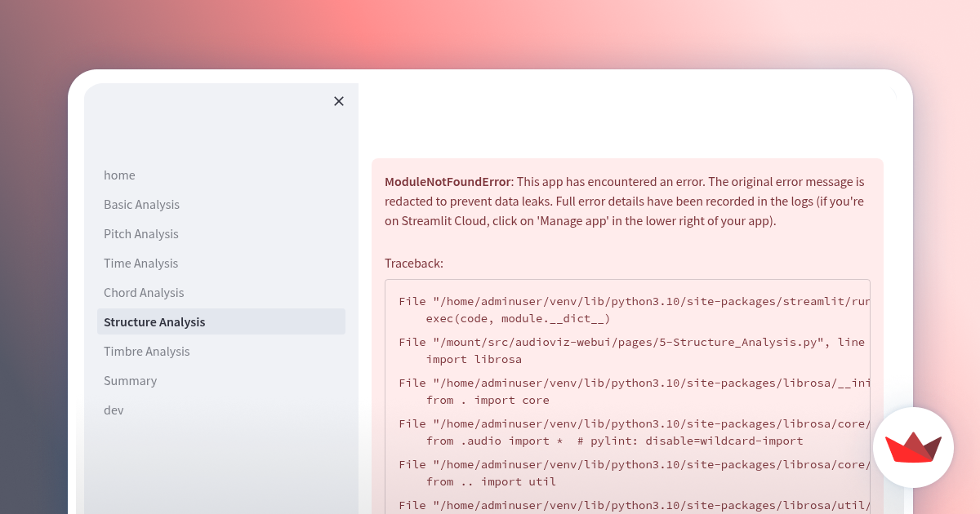Open Pitch Analysis in the sidebar
Image resolution: width=980 pixels, height=514 pixels.
pos(221,234)
